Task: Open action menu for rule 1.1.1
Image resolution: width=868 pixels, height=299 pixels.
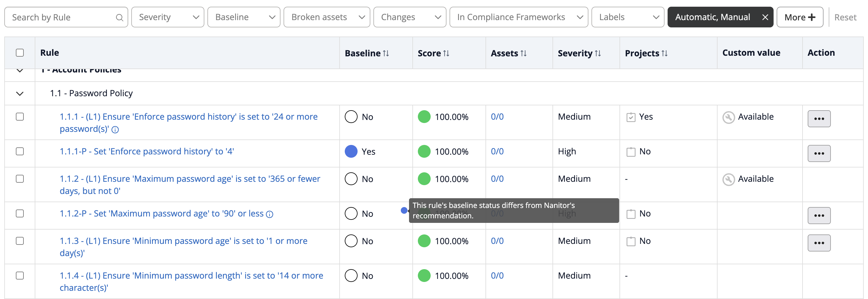Action: (819, 118)
